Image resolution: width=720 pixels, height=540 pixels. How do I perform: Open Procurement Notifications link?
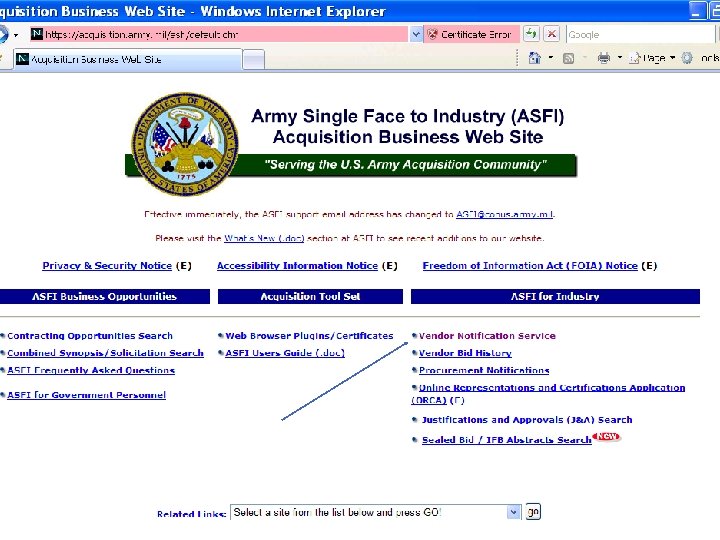[484, 370]
